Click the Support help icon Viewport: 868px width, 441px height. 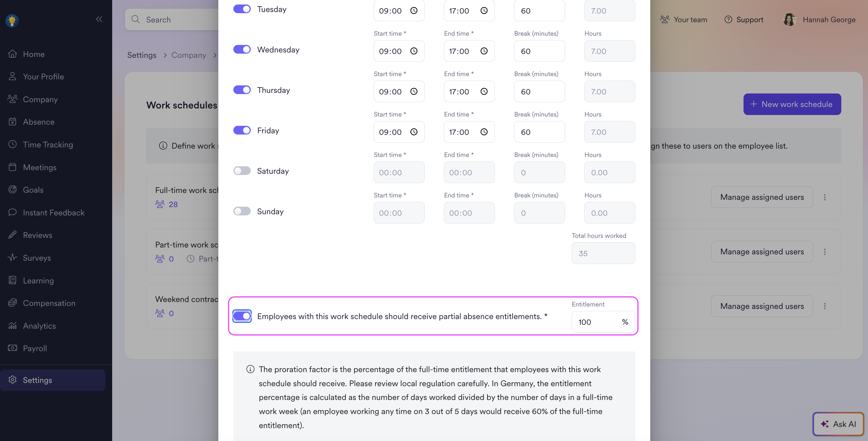coord(728,19)
